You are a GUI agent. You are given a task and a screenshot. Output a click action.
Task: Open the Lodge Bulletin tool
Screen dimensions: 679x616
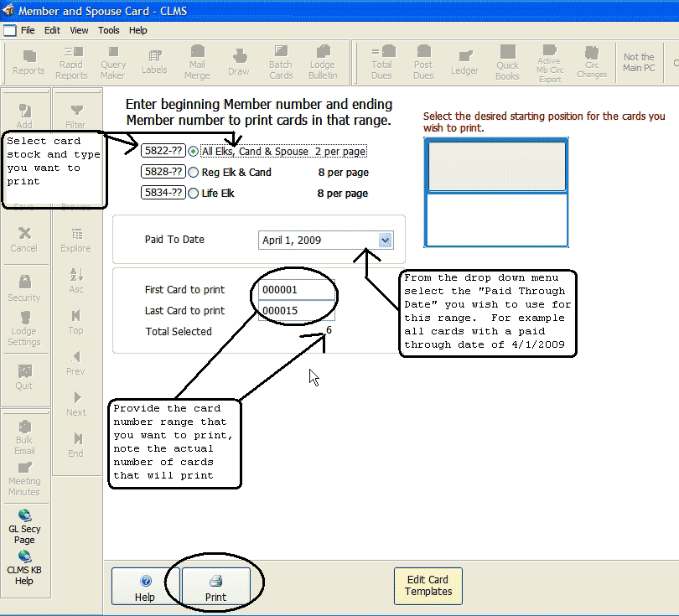[323, 63]
